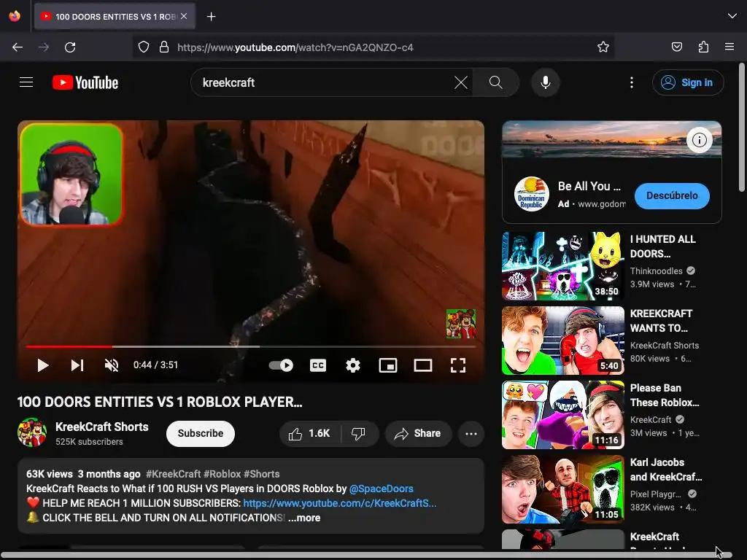The width and height of the screenshot is (747, 560).
Task: Click the search magnifier button
Action: [496, 82]
